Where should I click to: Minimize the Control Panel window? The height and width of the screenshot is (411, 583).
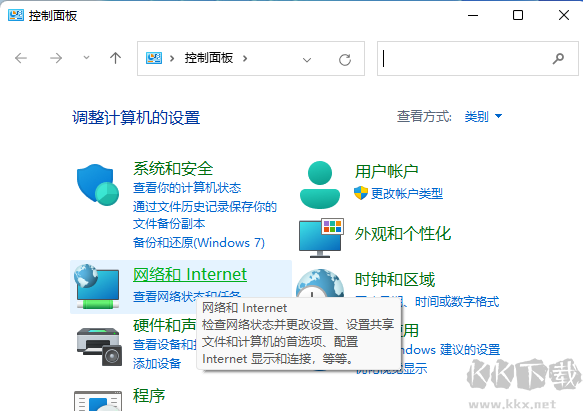473,15
